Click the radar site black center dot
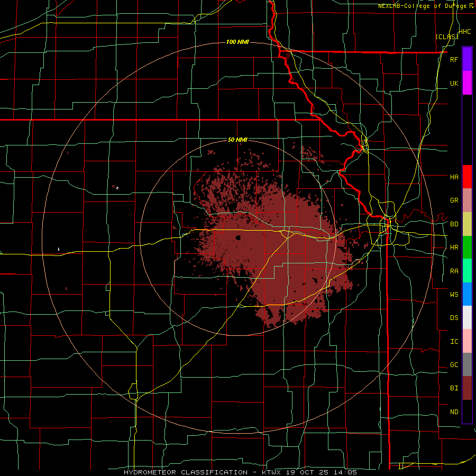This screenshot has height=476, width=476. coord(238,237)
